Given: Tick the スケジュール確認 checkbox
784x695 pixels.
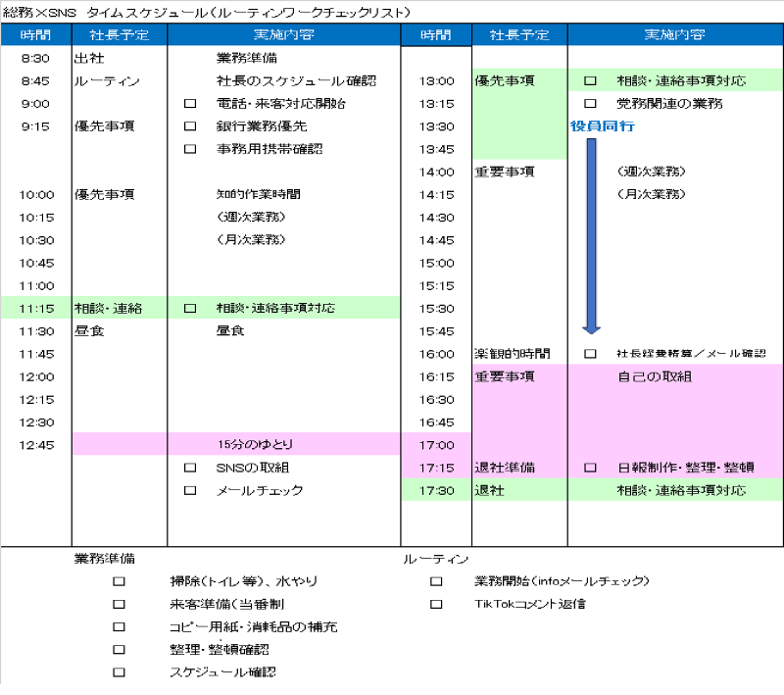Looking at the screenshot, I should tap(120, 671).
